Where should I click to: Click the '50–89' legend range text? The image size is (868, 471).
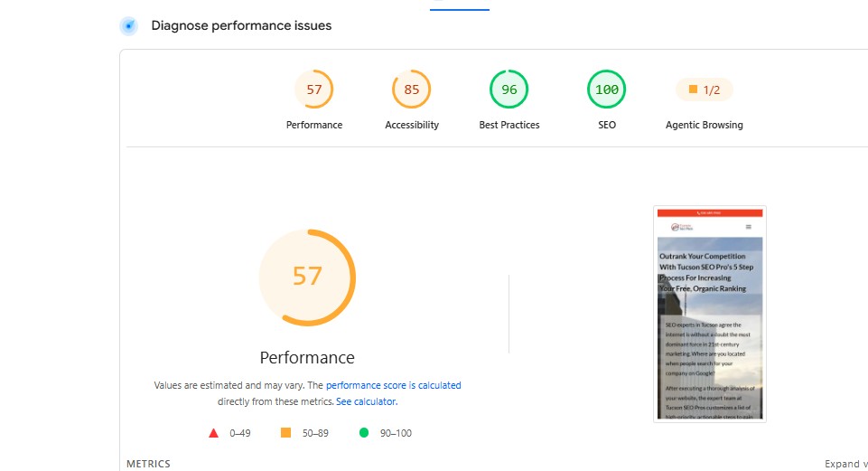click(315, 433)
